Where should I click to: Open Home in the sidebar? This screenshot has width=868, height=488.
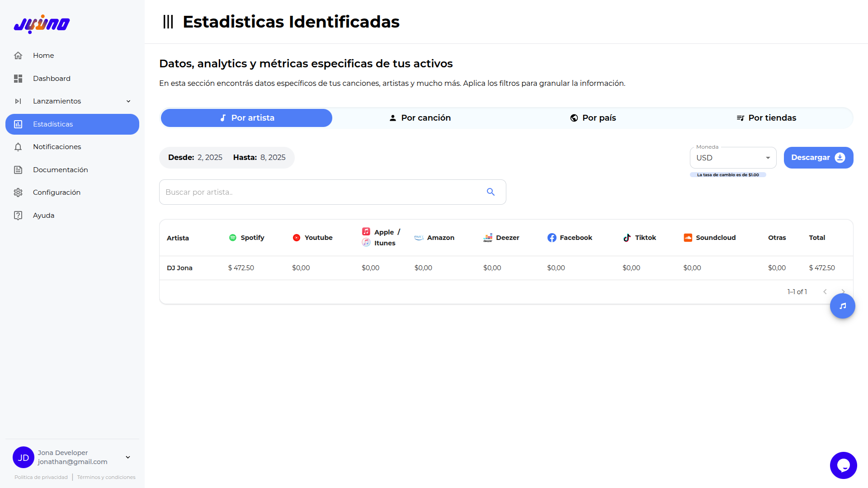click(x=72, y=56)
